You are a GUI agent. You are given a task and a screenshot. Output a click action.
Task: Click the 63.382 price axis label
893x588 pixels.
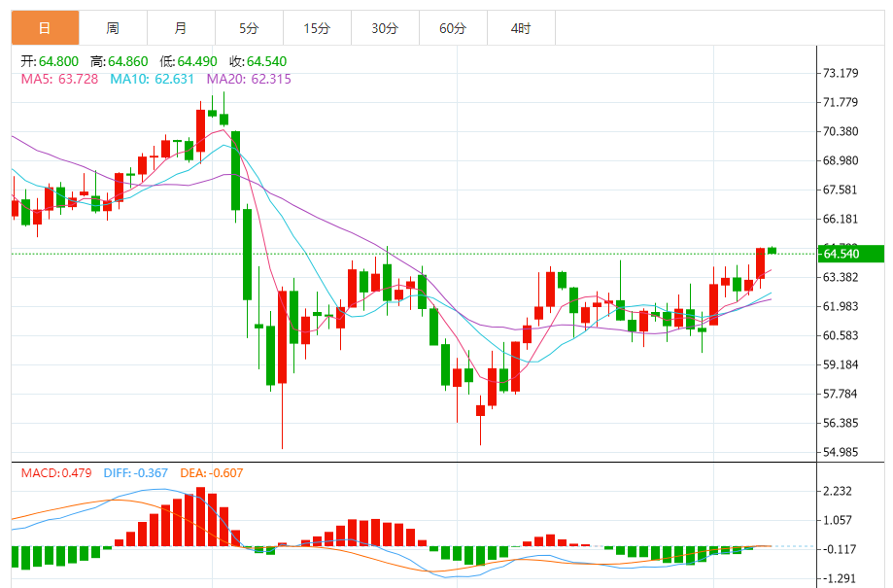pos(841,277)
